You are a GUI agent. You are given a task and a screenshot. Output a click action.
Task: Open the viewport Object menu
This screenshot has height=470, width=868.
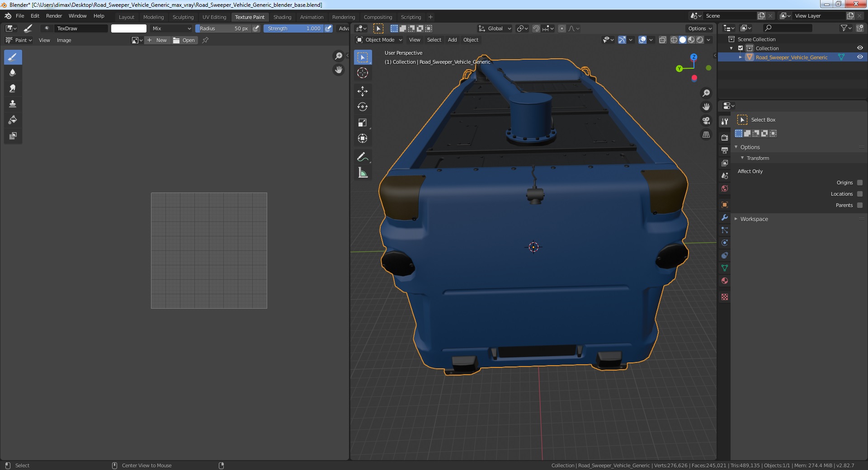(x=471, y=40)
